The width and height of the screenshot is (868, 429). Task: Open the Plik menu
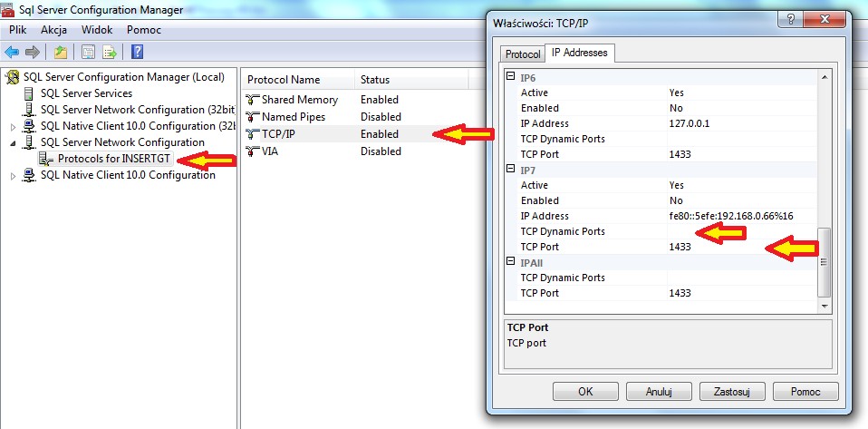click(18, 30)
